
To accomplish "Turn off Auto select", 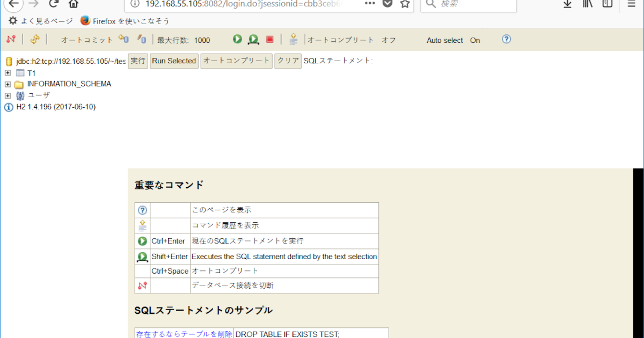I will pyautogui.click(x=474, y=40).
